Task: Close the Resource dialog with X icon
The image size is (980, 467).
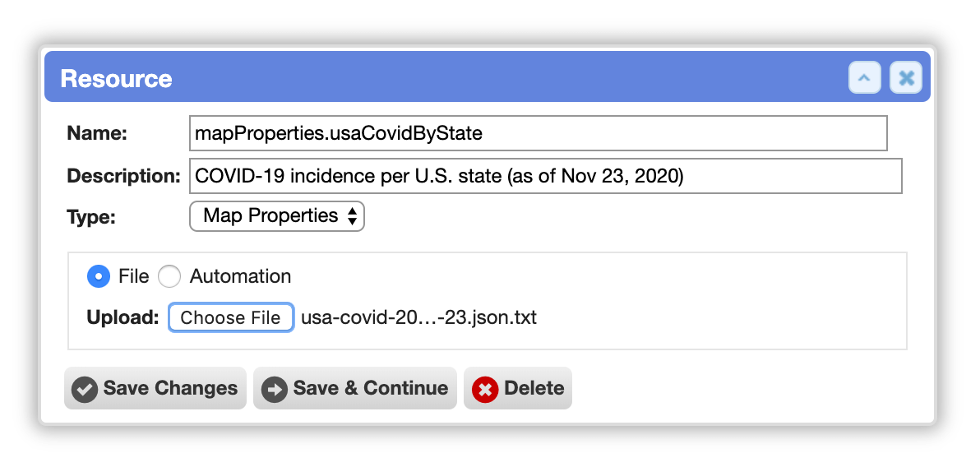Action: pyautogui.click(x=906, y=78)
